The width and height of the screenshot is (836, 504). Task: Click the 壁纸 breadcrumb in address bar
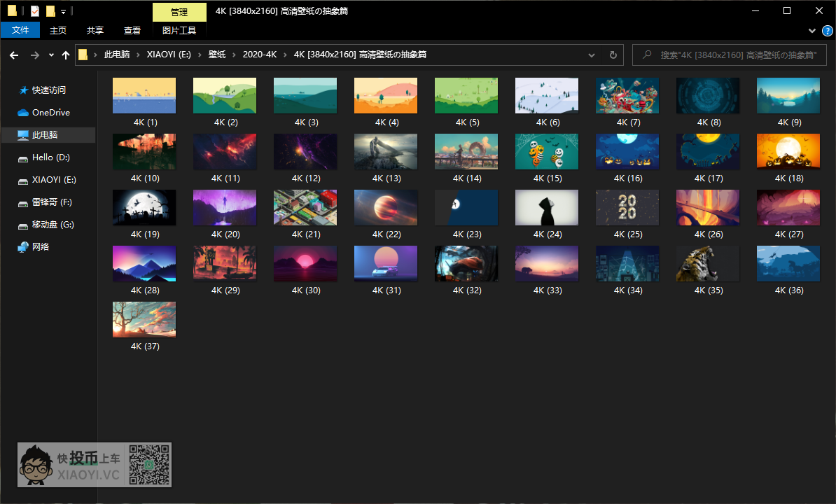click(217, 55)
